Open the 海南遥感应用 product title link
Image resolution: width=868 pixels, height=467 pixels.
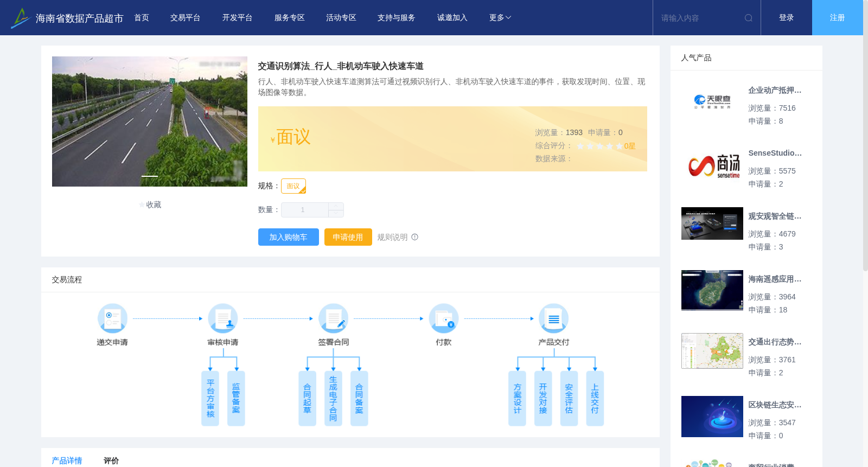pyautogui.click(x=775, y=279)
